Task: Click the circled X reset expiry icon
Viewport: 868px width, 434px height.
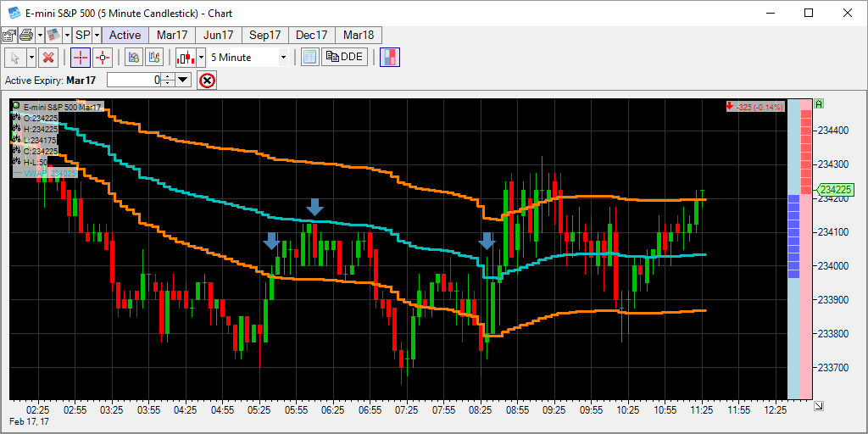Action: (x=207, y=80)
